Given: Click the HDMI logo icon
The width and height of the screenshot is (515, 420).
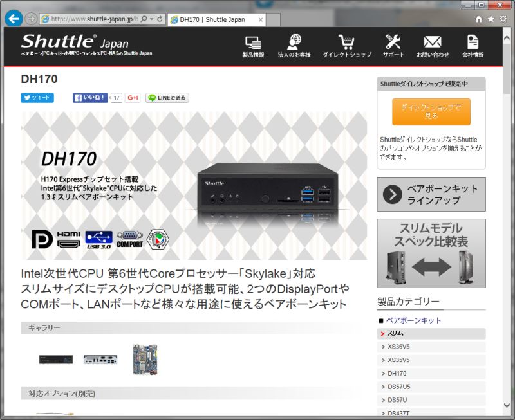Looking at the screenshot, I should point(69,239).
